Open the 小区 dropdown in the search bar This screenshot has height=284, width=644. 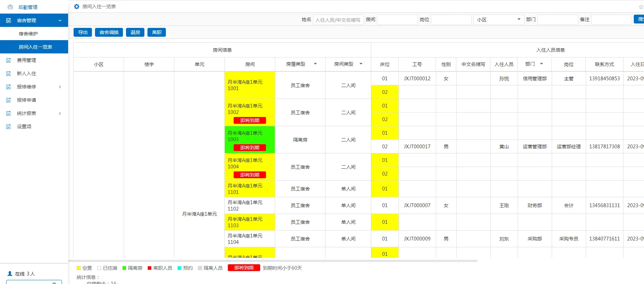click(x=498, y=20)
